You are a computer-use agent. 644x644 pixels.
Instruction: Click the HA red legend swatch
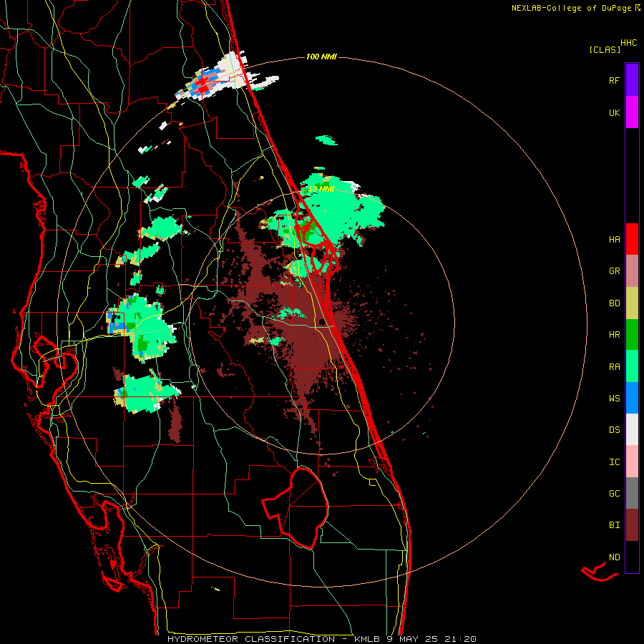632,239
